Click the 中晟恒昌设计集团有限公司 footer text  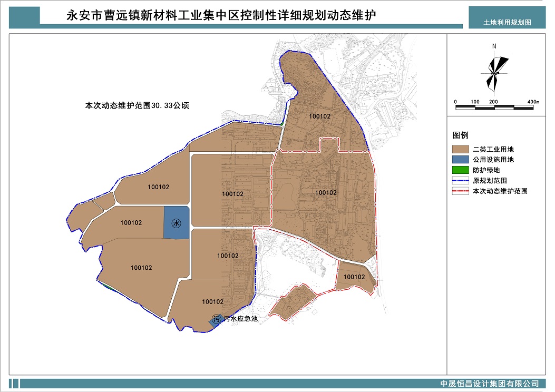489,384
